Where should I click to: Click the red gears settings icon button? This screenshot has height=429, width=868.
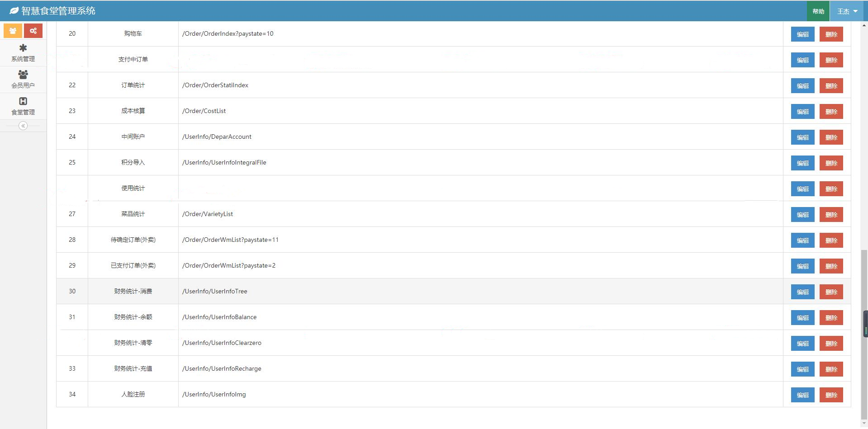pos(33,31)
